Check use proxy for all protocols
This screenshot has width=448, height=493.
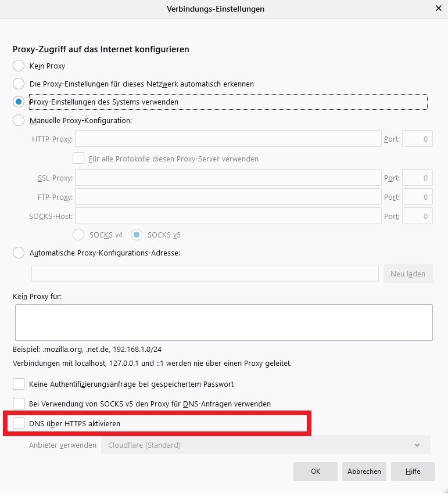(78, 159)
